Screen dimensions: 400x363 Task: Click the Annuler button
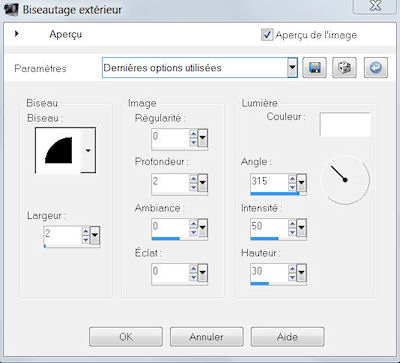[207, 337]
